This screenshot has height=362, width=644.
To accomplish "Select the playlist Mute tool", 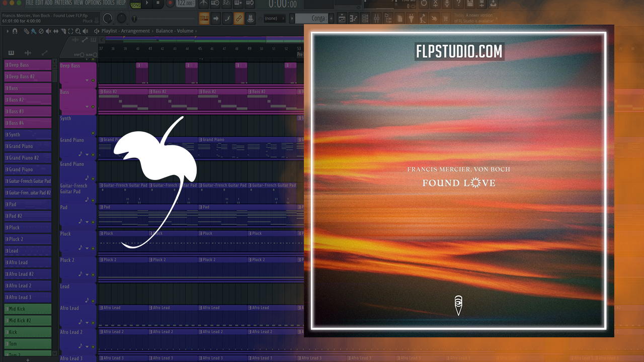I will [48, 31].
